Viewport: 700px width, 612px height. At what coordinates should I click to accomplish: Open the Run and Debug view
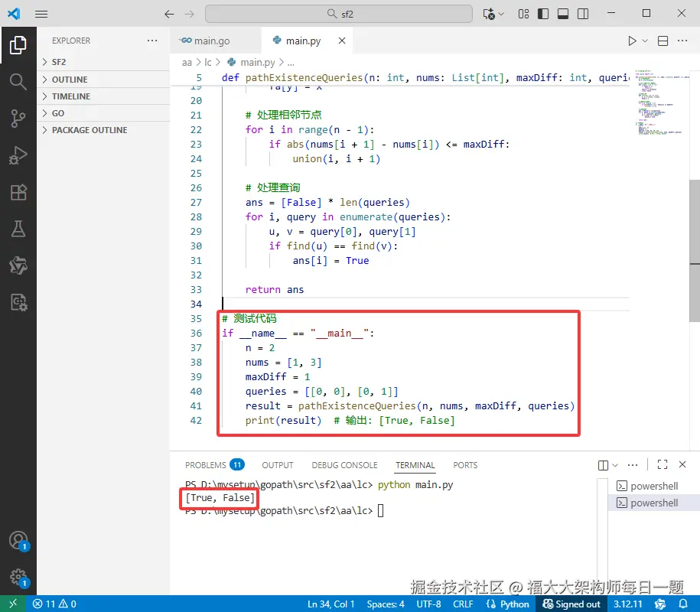(18, 155)
